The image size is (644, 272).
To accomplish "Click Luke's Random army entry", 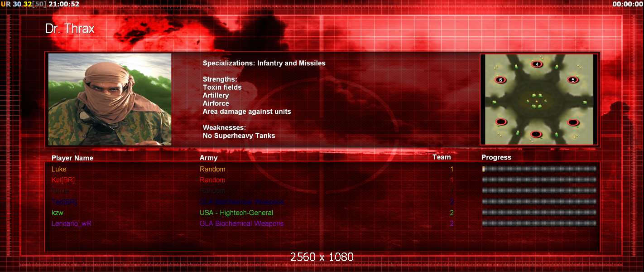I will (x=212, y=169).
